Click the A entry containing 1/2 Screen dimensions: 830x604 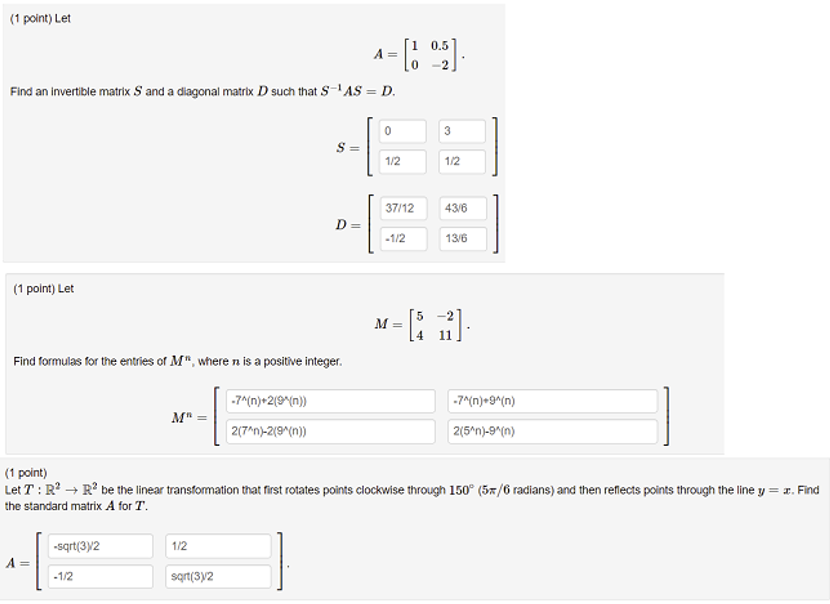(216, 546)
